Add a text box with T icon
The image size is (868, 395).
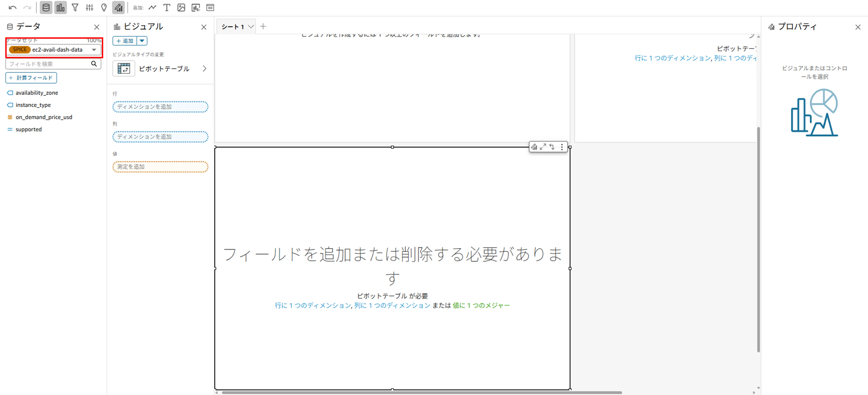166,7
